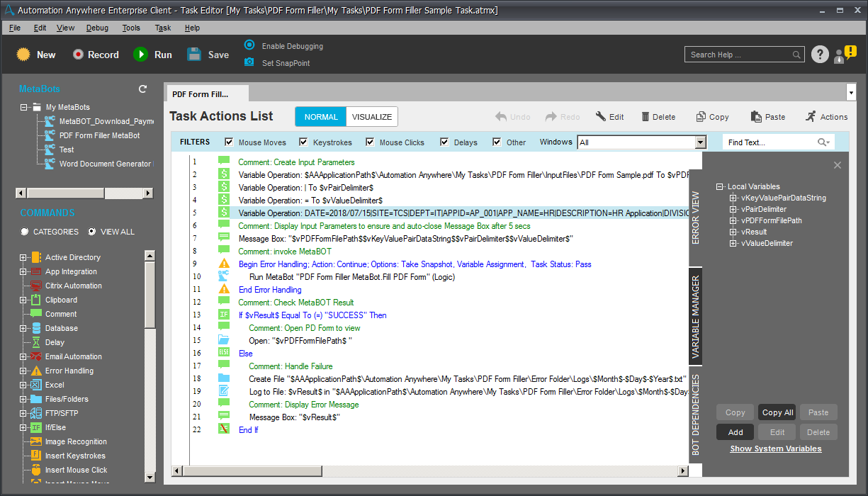Refresh the MetaBots list
The height and width of the screenshot is (496, 868).
[x=142, y=89]
